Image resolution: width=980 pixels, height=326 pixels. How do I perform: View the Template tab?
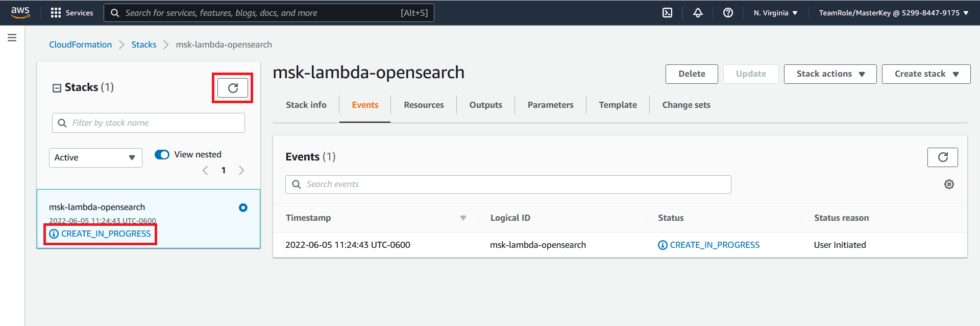[618, 105]
